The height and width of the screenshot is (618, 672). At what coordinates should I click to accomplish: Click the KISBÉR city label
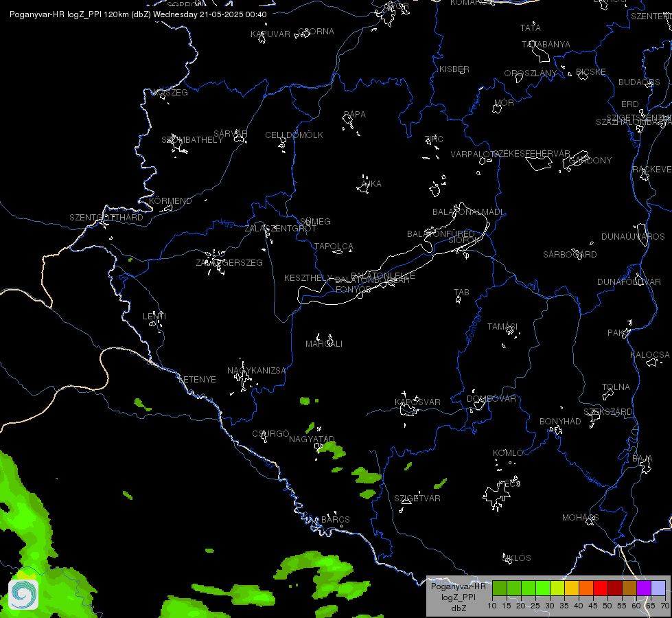[x=454, y=69]
